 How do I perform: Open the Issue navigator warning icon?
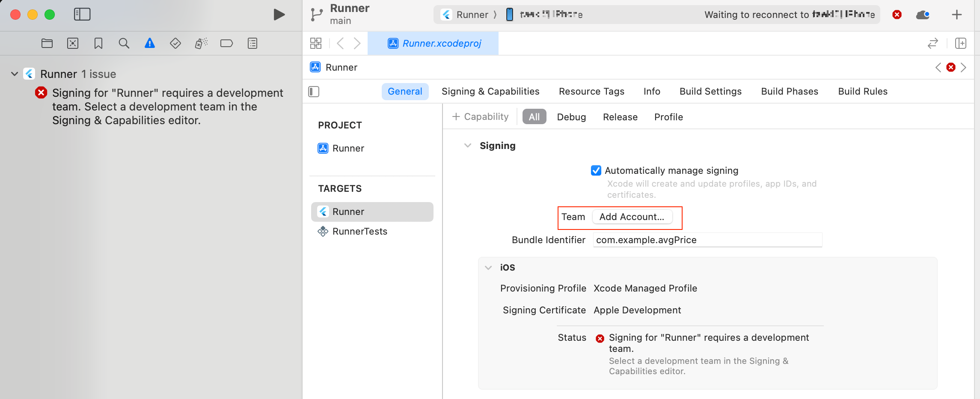[x=150, y=43]
